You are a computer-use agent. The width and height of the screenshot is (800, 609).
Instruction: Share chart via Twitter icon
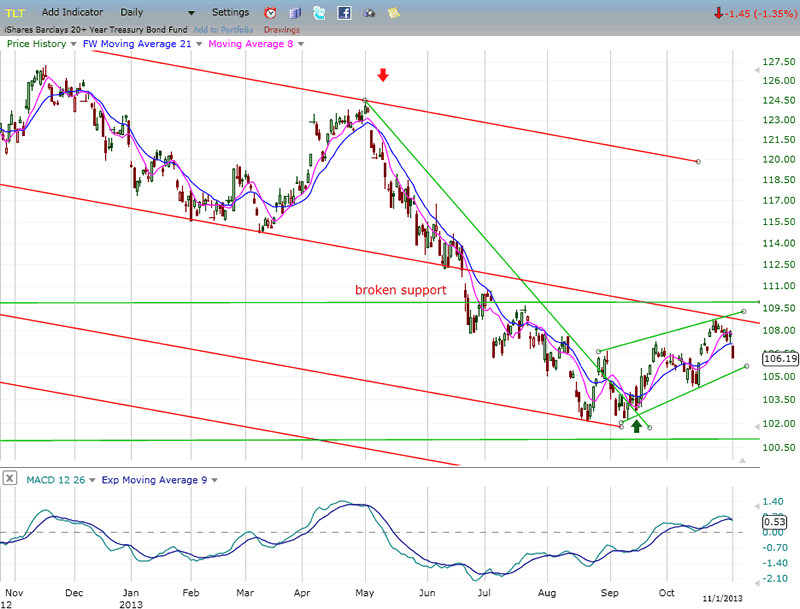pyautogui.click(x=319, y=13)
